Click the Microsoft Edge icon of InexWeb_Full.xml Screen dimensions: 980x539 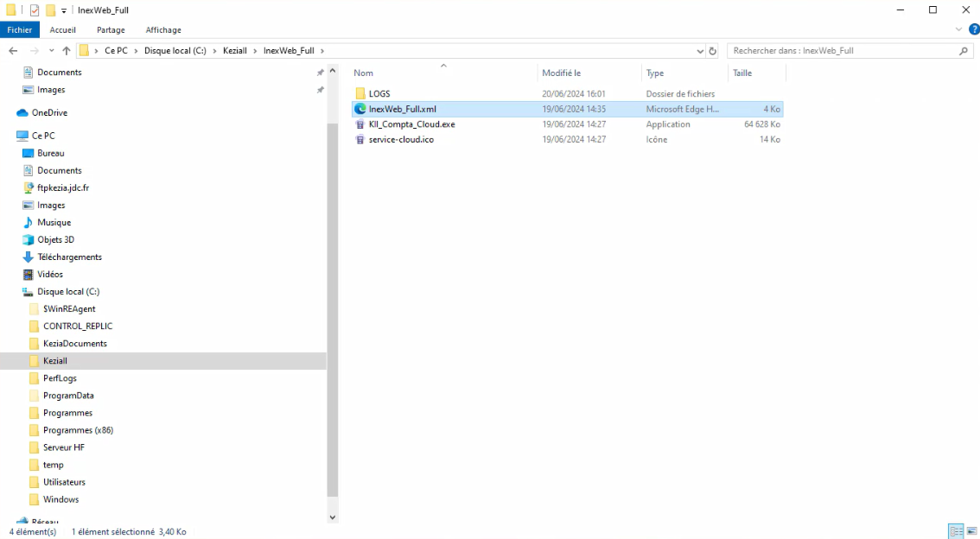360,109
